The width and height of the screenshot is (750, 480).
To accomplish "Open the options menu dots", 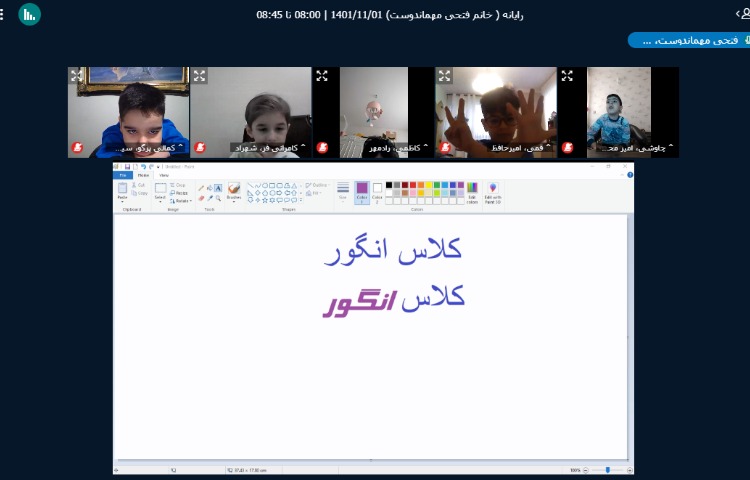I will pos(1,14).
